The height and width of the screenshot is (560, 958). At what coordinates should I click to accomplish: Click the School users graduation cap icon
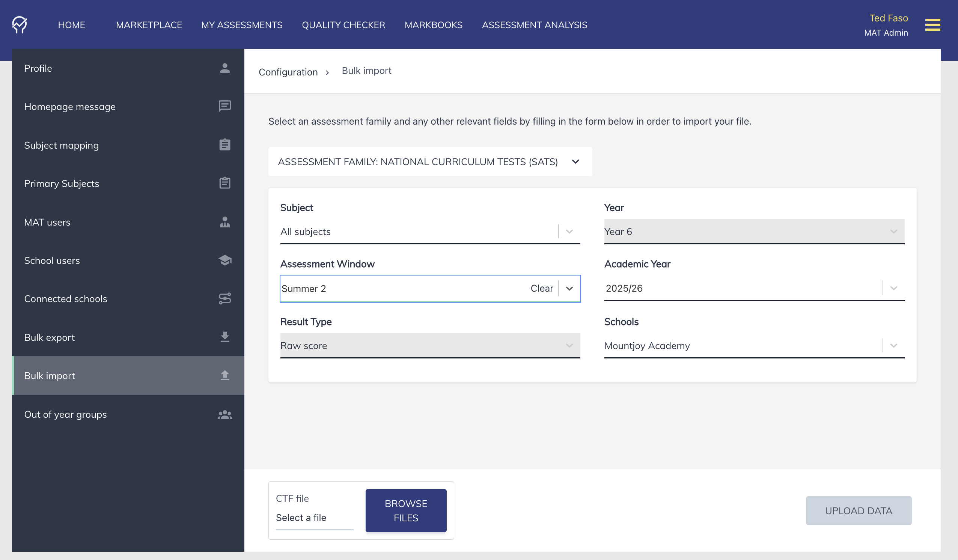(225, 260)
